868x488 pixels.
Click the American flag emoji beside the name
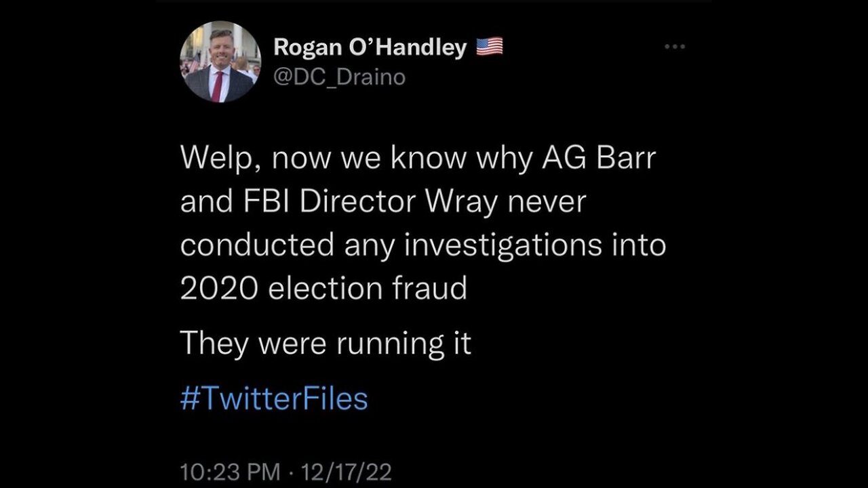[x=490, y=47]
